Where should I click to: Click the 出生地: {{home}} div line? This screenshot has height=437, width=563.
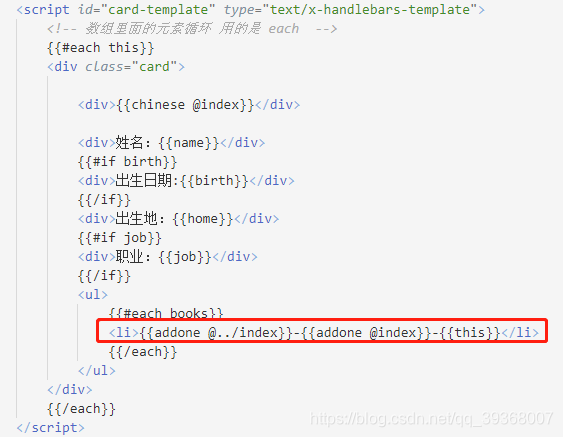point(178,219)
